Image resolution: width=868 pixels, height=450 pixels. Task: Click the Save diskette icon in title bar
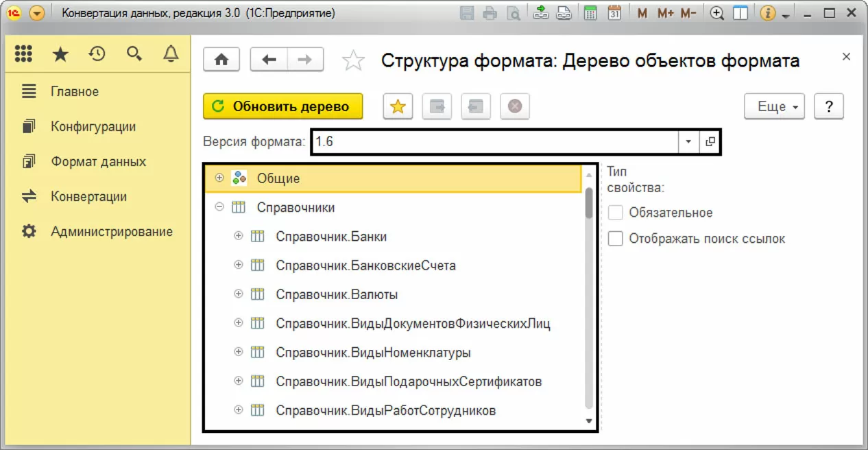coord(468,13)
